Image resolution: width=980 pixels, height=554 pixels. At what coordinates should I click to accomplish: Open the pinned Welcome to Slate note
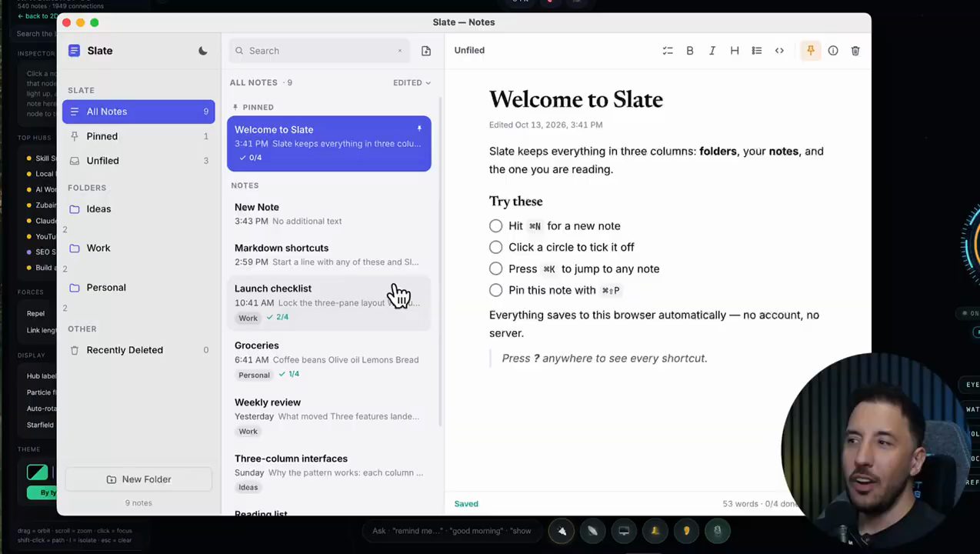[x=328, y=143]
